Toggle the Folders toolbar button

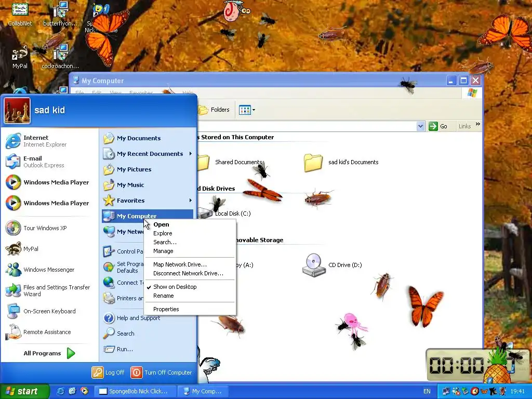tap(214, 110)
